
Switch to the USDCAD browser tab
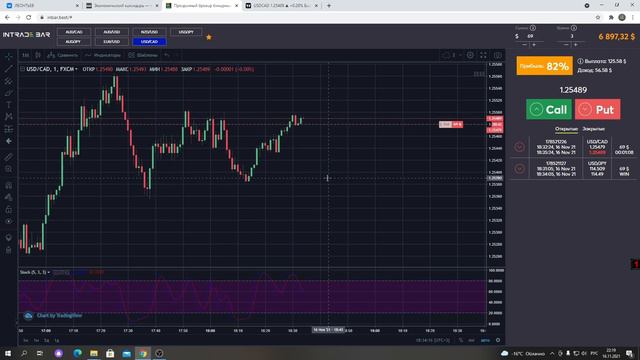pyautogui.click(x=282, y=6)
